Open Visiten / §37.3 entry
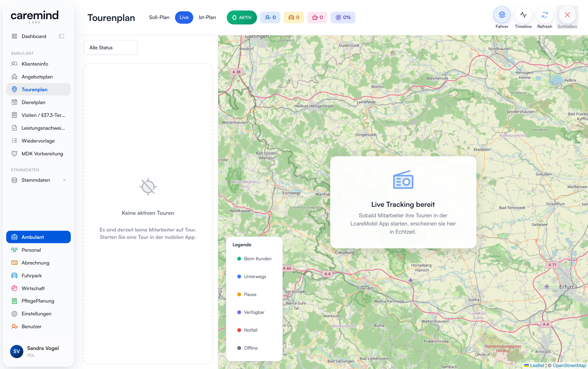Screen dimensions: 588x369 pyautogui.click(x=38, y=115)
